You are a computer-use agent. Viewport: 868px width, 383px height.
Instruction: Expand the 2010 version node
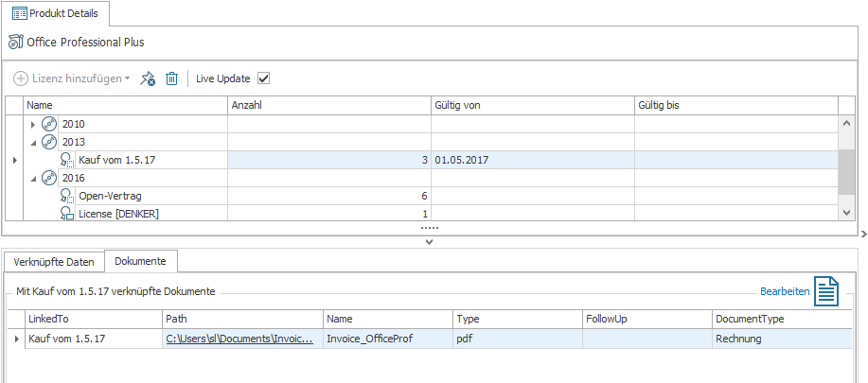[x=33, y=124]
